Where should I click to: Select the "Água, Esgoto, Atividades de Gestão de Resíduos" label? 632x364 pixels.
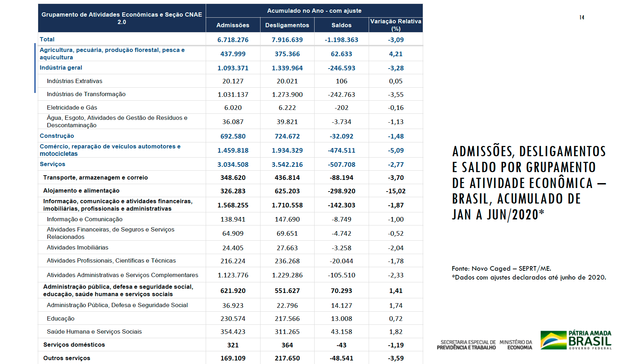[117, 122]
